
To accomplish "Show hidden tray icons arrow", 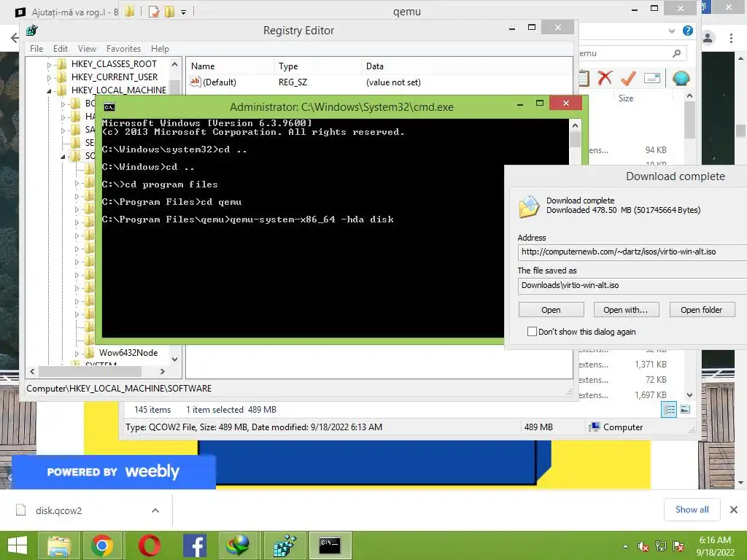I will tap(625, 546).
